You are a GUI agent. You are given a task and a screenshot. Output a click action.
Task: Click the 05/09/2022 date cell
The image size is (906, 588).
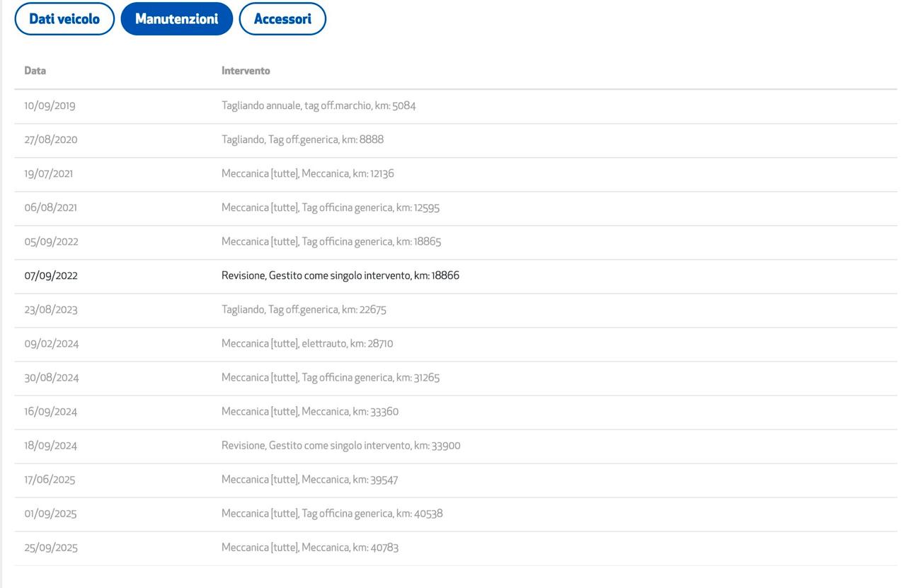52,242
